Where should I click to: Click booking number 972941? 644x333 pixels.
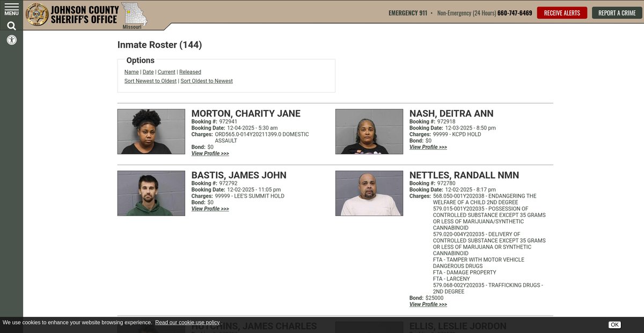tap(228, 122)
